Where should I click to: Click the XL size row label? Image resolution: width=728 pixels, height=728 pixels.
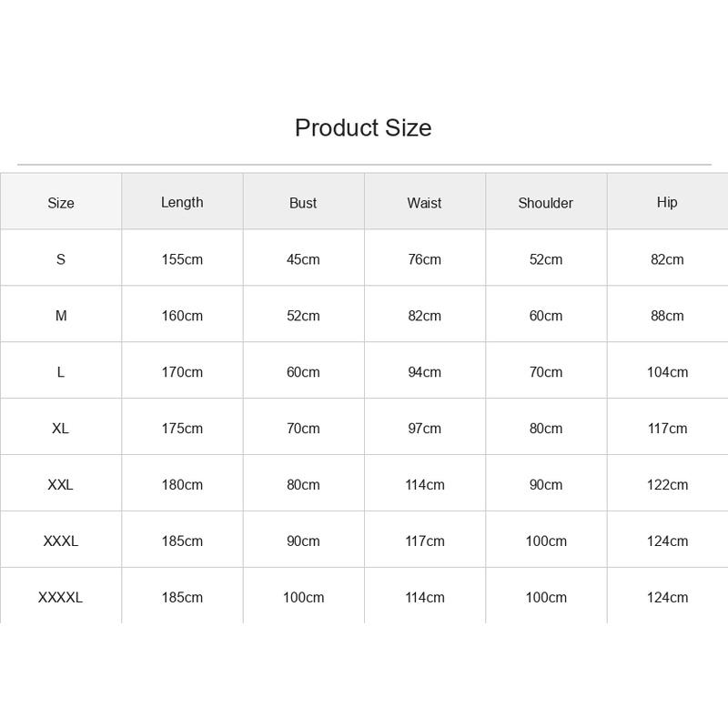tap(61, 428)
